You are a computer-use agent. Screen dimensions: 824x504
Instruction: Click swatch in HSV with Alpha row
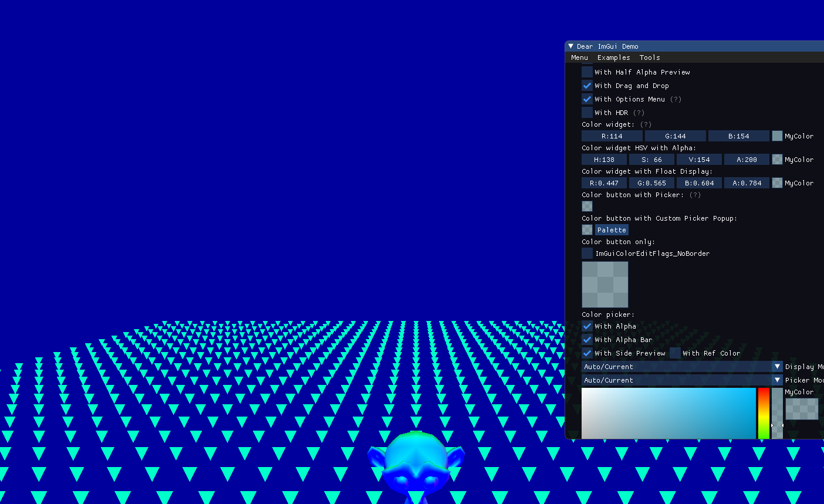pyautogui.click(x=777, y=160)
